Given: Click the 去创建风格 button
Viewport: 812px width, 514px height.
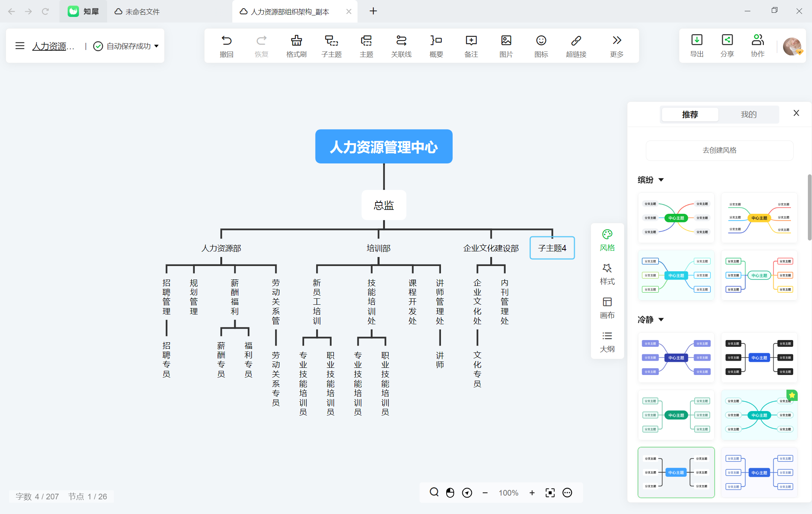Looking at the screenshot, I should [x=720, y=150].
